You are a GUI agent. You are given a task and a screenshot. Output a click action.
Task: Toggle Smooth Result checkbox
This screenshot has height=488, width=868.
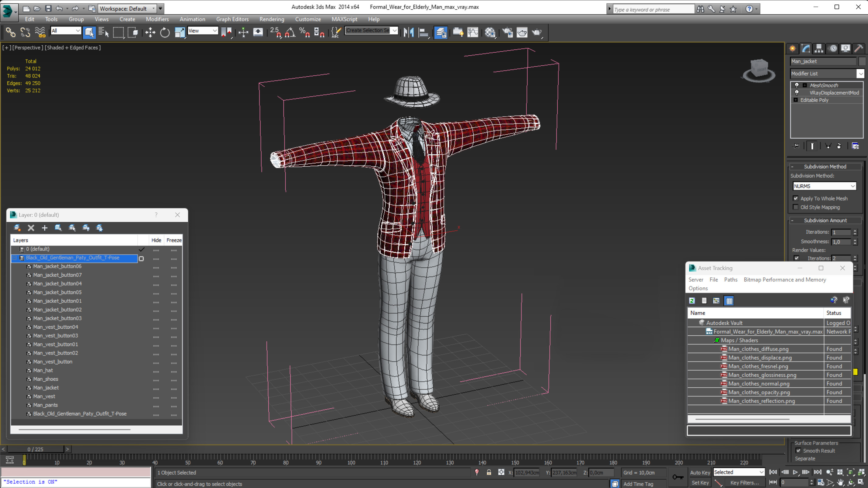(x=798, y=451)
